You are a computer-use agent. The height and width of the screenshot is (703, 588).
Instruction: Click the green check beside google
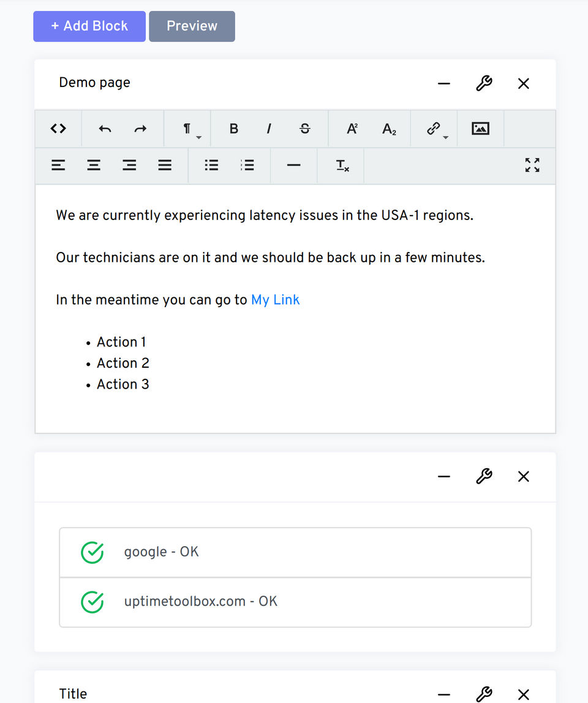coord(92,552)
